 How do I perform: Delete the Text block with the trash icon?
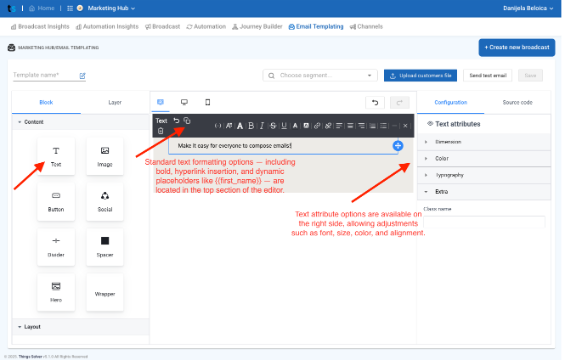click(x=160, y=131)
